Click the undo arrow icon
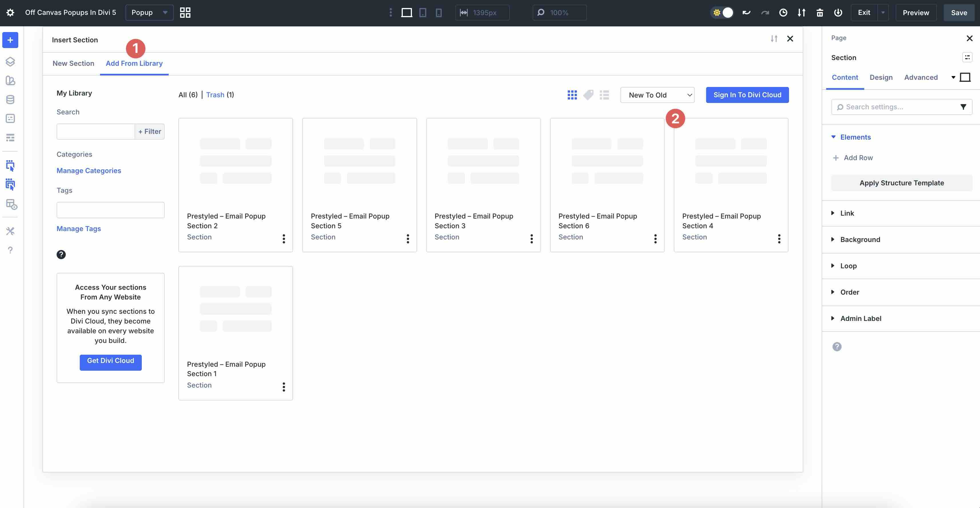 746,13
